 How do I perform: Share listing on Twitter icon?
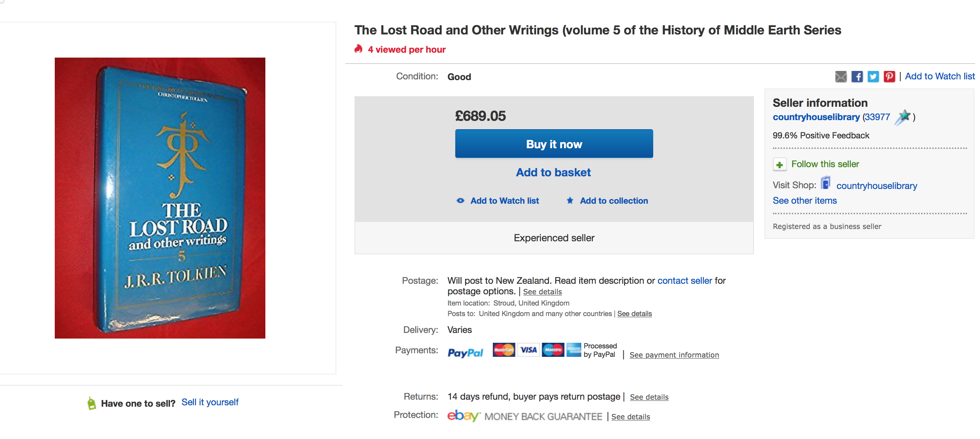pyautogui.click(x=873, y=77)
